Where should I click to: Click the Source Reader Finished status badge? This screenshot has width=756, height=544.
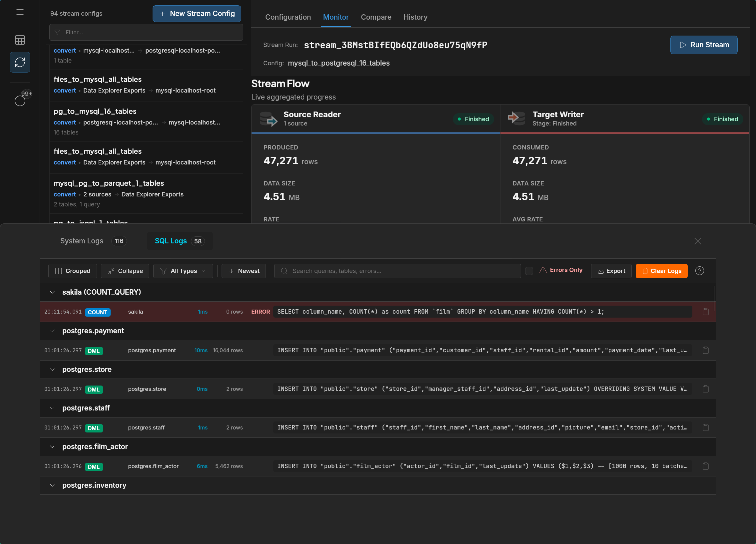(473, 119)
